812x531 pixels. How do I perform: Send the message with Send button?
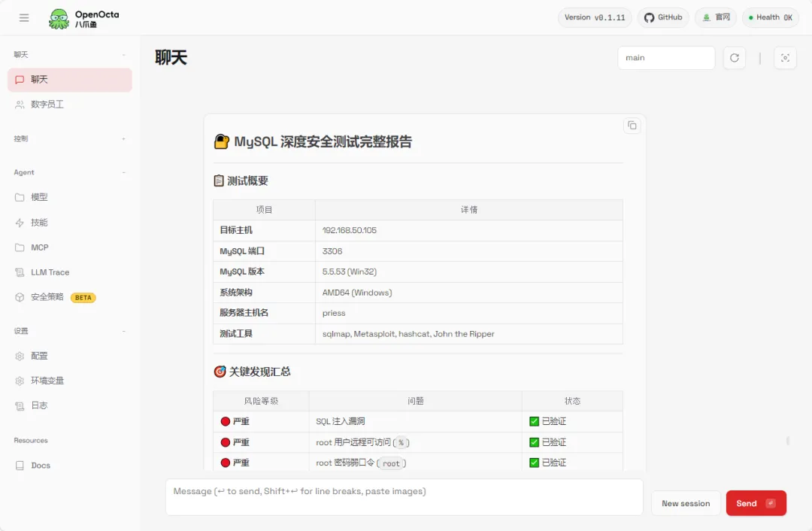click(756, 503)
